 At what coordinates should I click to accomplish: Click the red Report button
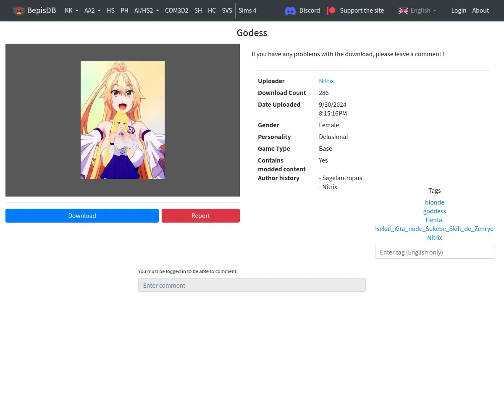[x=201, y=215]
